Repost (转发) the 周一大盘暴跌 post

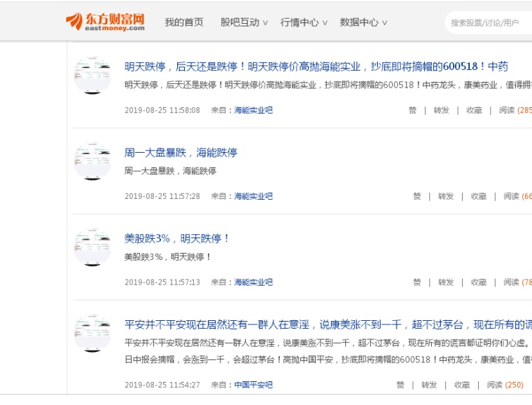tap(445, 196)
